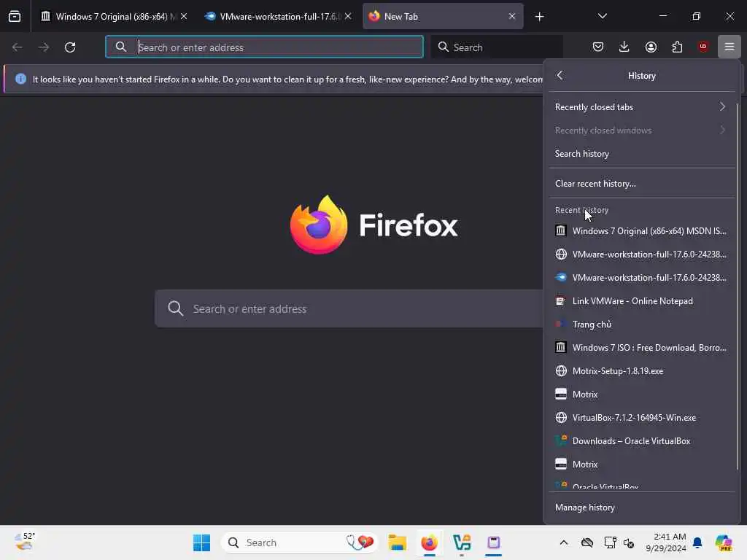747x560 pixels.
Task: Open the weather widget showing 52°
Action: coord(25,542)
